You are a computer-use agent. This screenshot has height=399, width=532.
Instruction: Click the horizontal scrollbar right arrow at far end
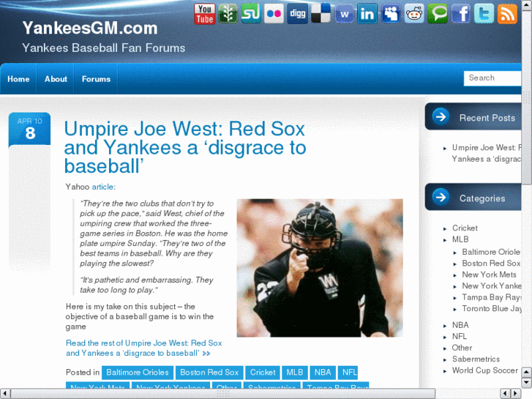[x=516, y=394]
